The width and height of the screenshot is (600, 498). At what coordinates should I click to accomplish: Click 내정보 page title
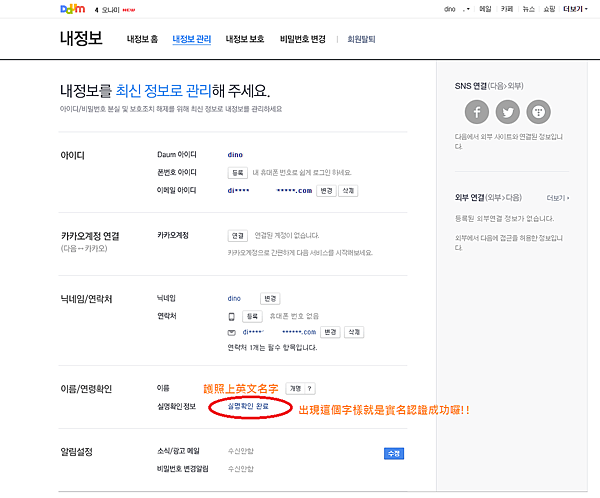click(x=81, y=38)
